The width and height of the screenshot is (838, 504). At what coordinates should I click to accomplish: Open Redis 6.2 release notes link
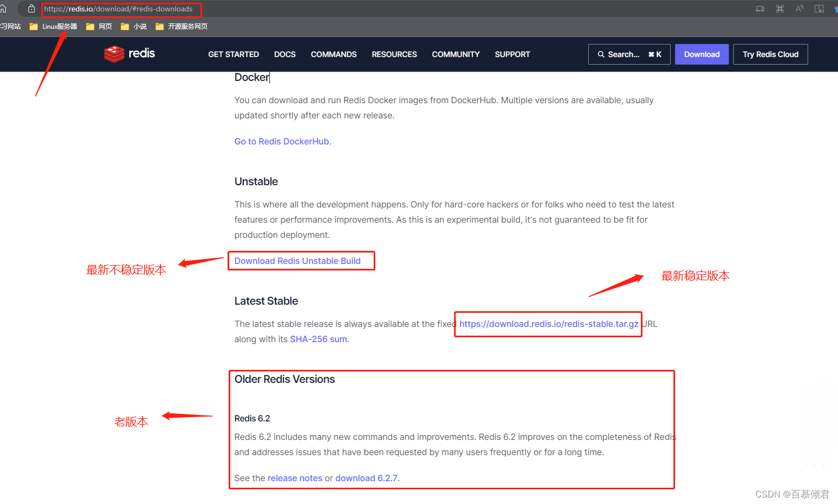tap(295, 478)
